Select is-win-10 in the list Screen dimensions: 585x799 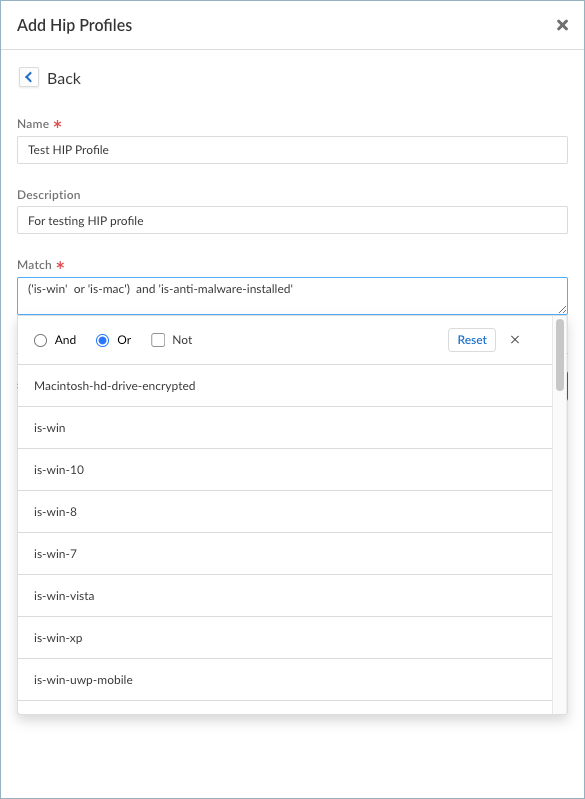(x=285, y=470)
